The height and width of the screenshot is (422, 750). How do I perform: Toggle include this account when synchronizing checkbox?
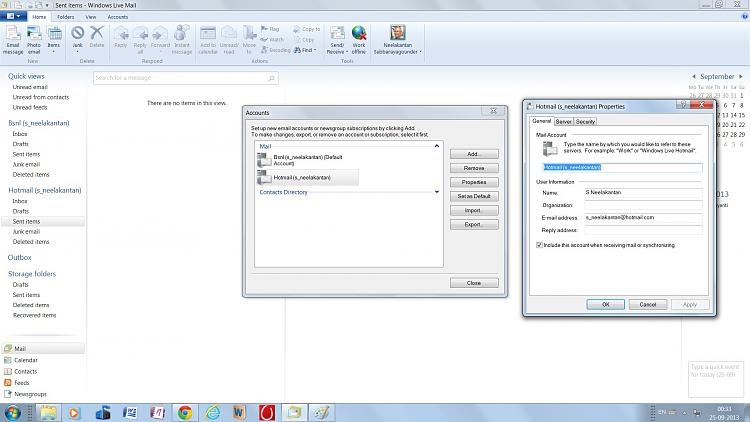[539, 245]
